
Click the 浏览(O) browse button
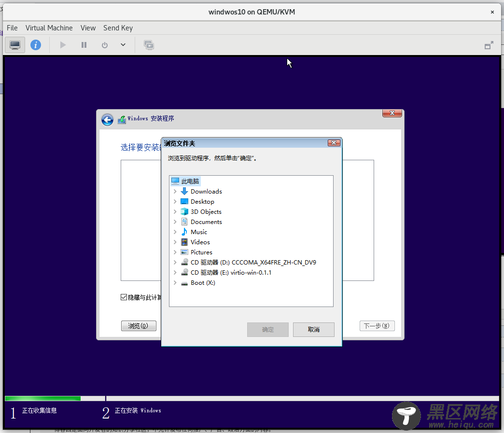[x=139, y=326]
